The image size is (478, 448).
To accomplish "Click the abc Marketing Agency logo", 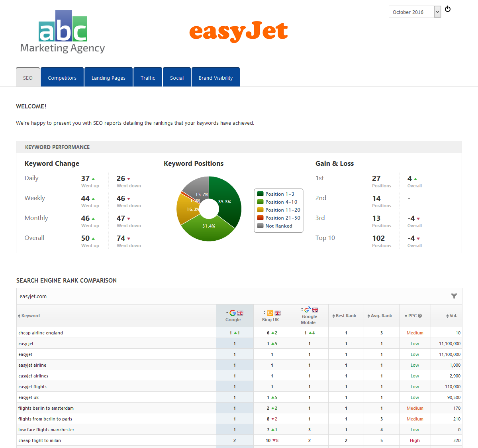I will (63, 32).
